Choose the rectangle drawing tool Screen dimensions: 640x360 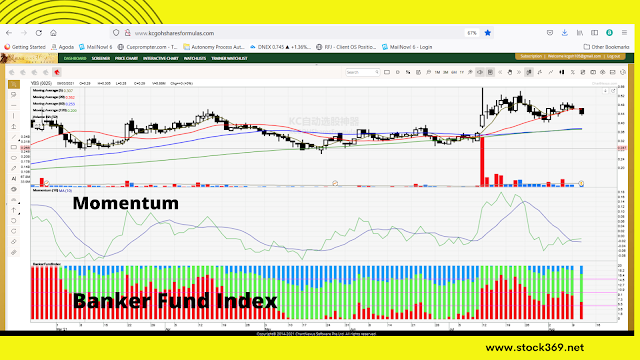(x=13, y=147)
